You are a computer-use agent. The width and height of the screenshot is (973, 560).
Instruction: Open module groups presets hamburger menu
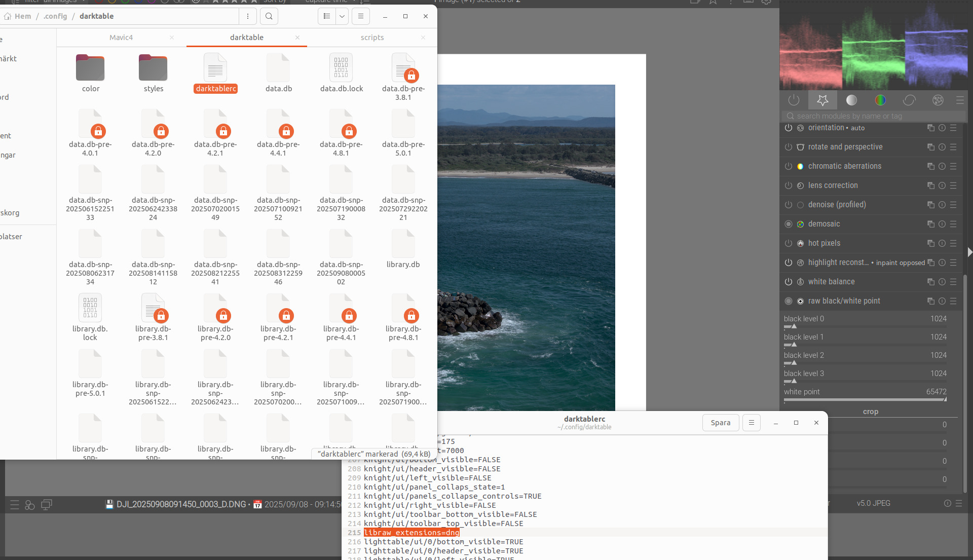click(960, 100)
